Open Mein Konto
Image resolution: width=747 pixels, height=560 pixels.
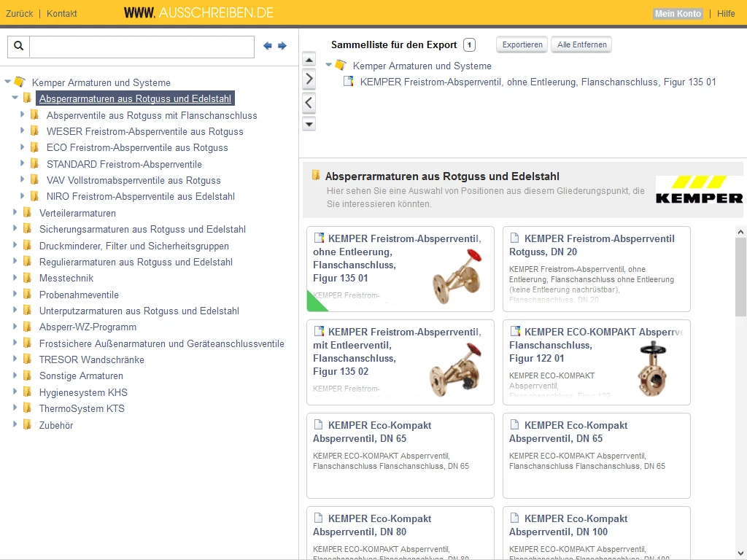point(677,13)
